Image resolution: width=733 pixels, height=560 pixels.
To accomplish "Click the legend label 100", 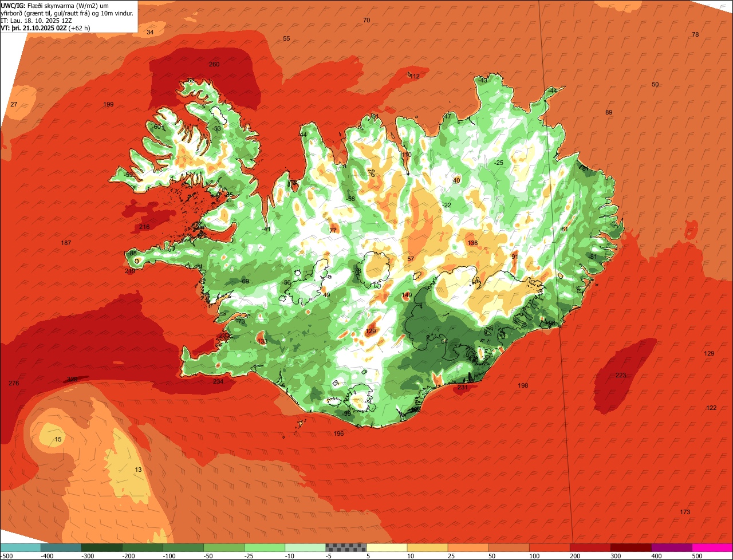I will coord(534,556).
